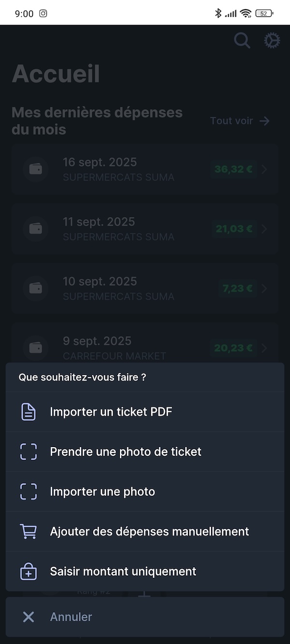This screenshot has width=290, height=644.
Task: Open settings gear icon
Action: point(272,41)
